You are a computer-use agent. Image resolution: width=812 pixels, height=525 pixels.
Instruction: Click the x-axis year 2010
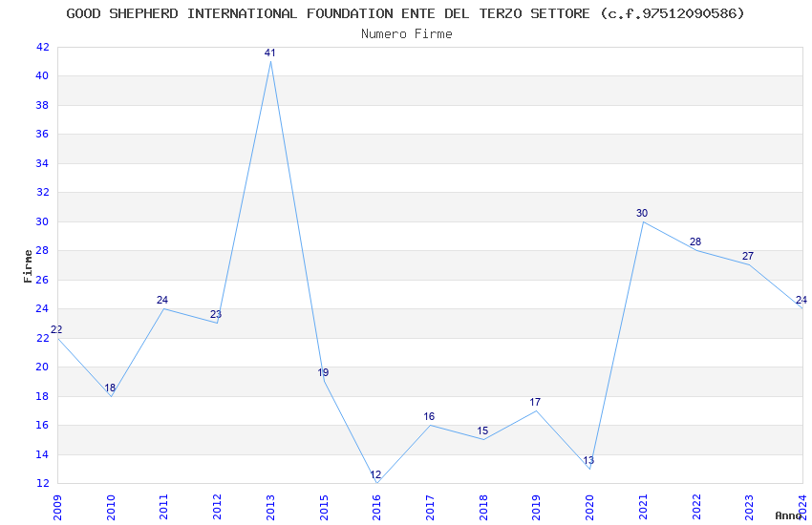pos(110,507)
